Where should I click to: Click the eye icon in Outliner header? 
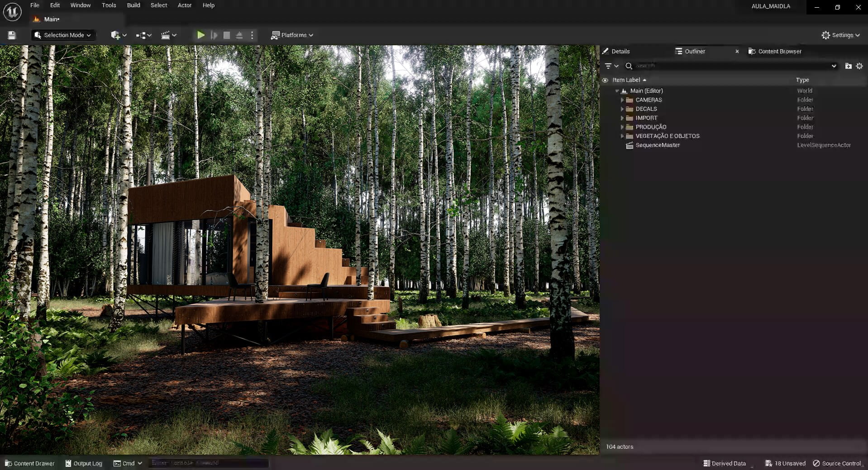tap(605, 80)
